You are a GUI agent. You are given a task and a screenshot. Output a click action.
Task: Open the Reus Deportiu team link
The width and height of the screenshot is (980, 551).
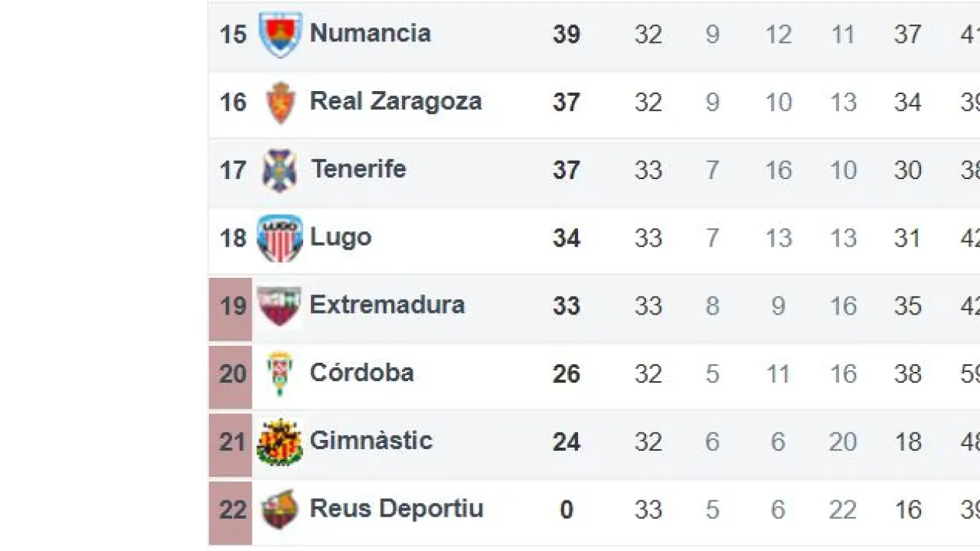397,509
